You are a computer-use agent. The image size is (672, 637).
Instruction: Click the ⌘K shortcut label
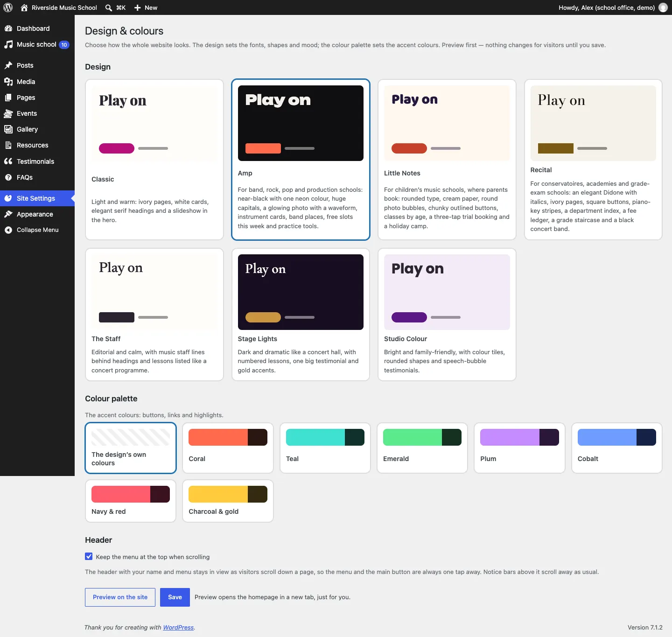121,7
